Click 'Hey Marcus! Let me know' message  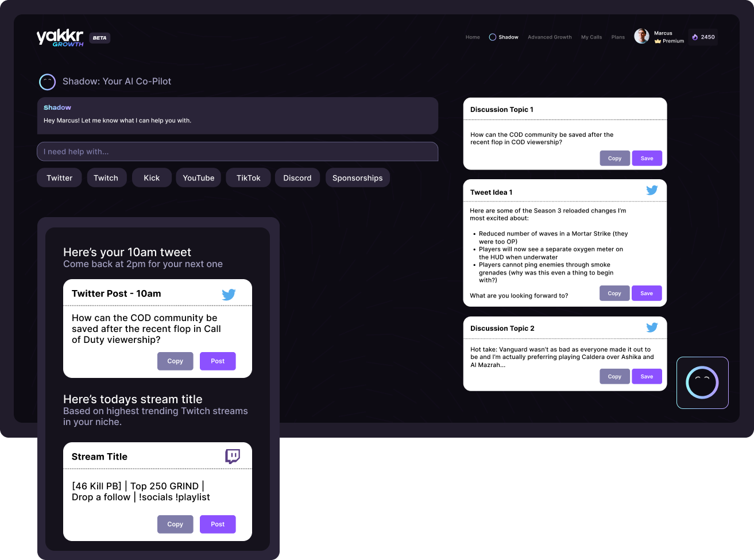point(118,121)
